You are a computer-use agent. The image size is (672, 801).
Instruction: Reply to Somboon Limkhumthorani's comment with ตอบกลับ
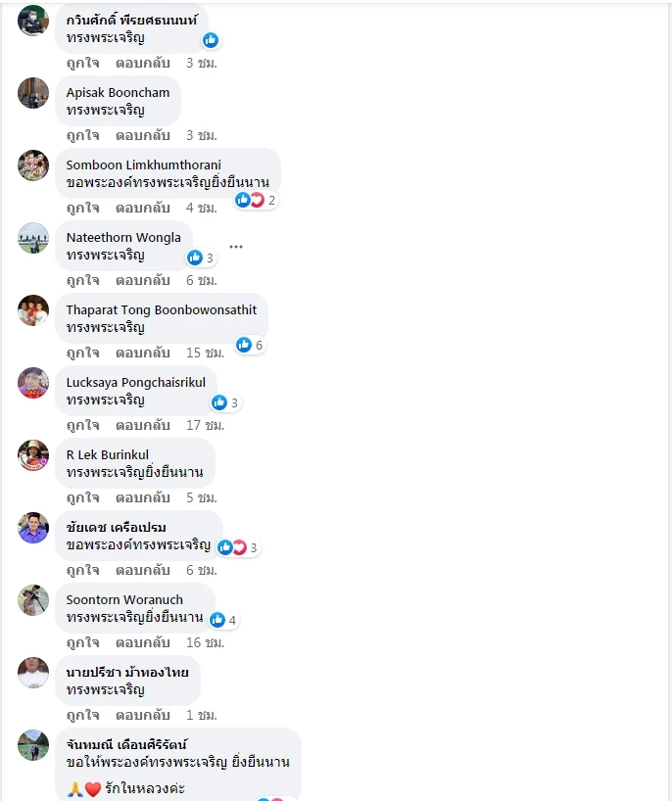coord(143,208)
